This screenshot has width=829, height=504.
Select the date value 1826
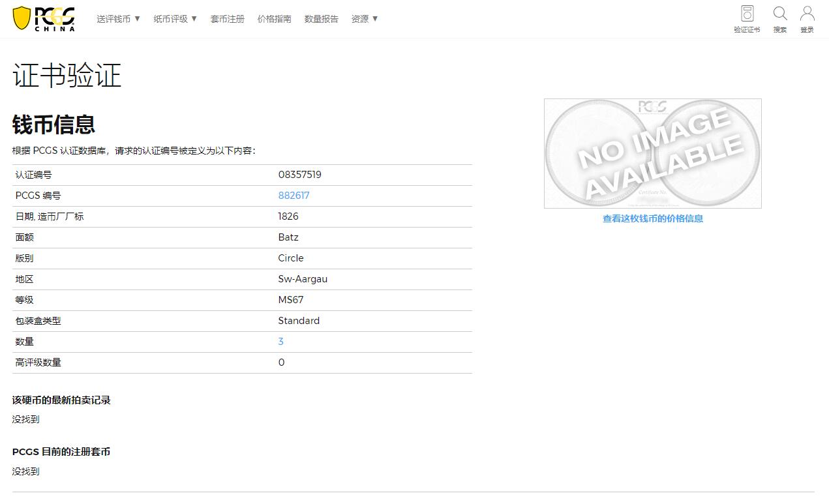(x=288, y=216)
